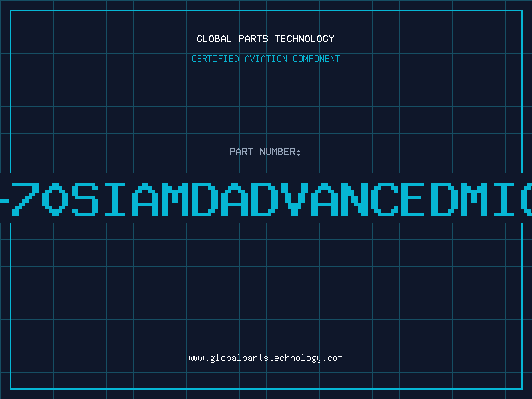Open the www.globalpartstechnology.com website link
Image resolution: width=532 pixels, height=399 pixels.
point(265,358)
